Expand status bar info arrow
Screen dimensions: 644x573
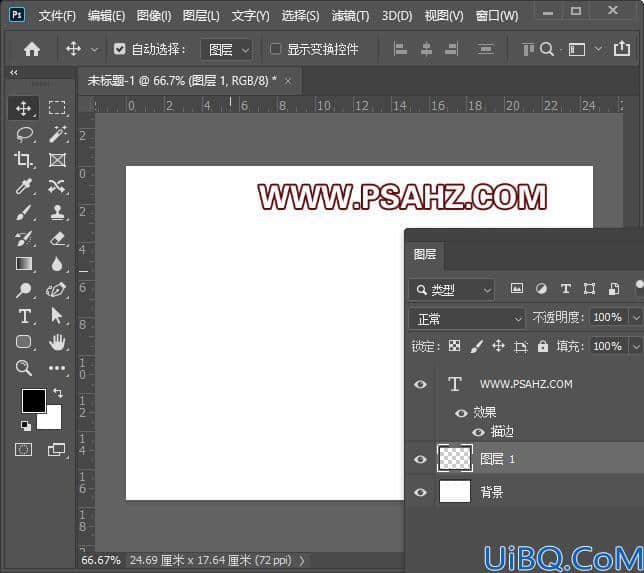302,560
